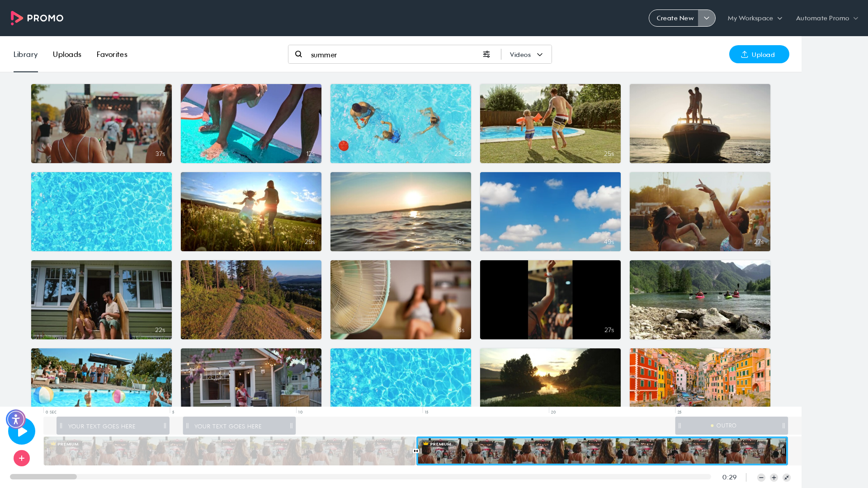
Task: Open the Videos media type dropdown
Action: [x=526, y=55]
